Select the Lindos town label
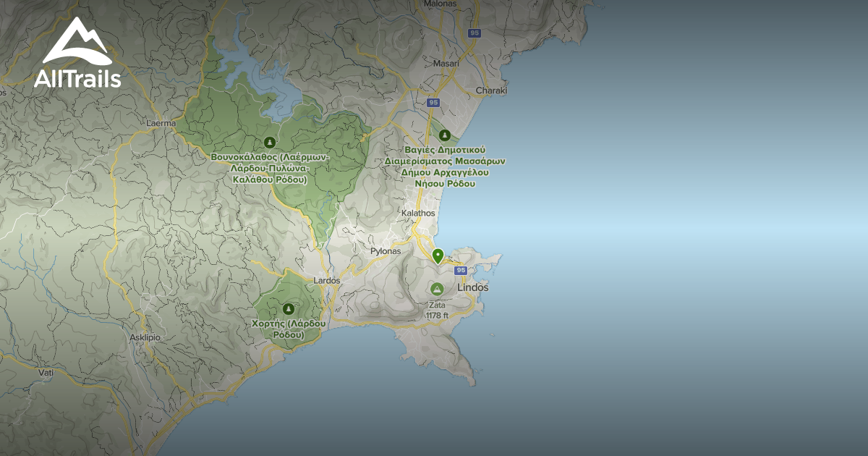The height and width of the screenshot is (456, 868). pyautogui.click(x=473, y=287)
